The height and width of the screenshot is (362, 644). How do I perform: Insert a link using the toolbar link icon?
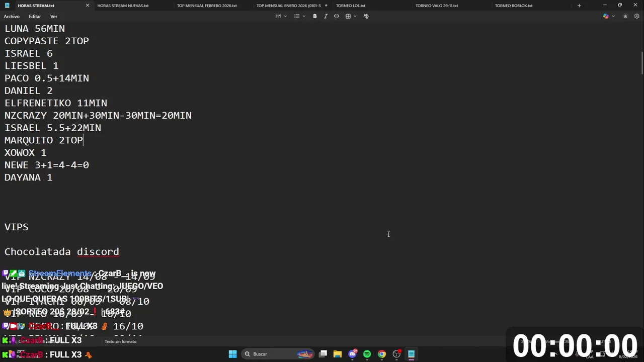click(337, 16)
